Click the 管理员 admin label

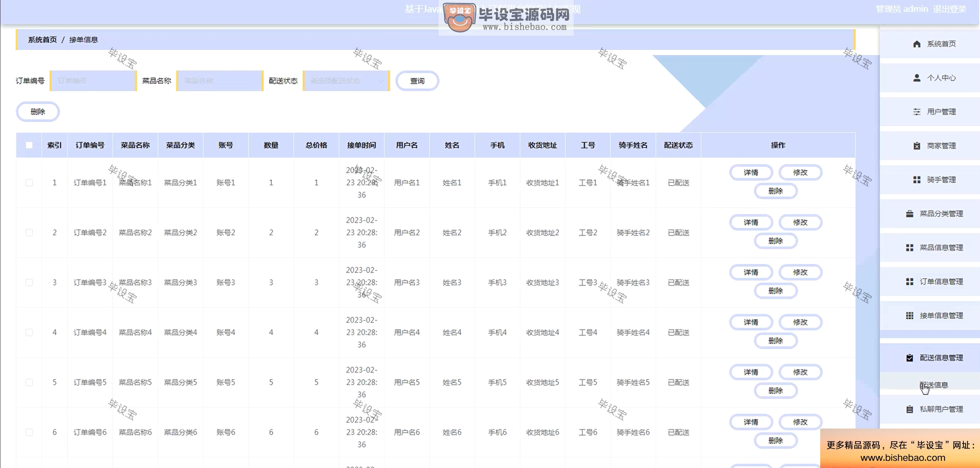[902, 9]
